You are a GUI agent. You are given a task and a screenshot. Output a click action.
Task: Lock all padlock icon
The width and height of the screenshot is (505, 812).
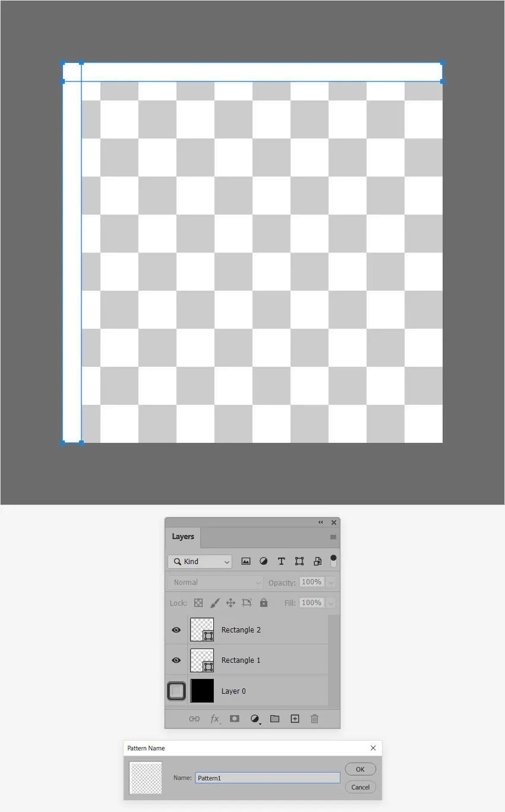(264, 603)
